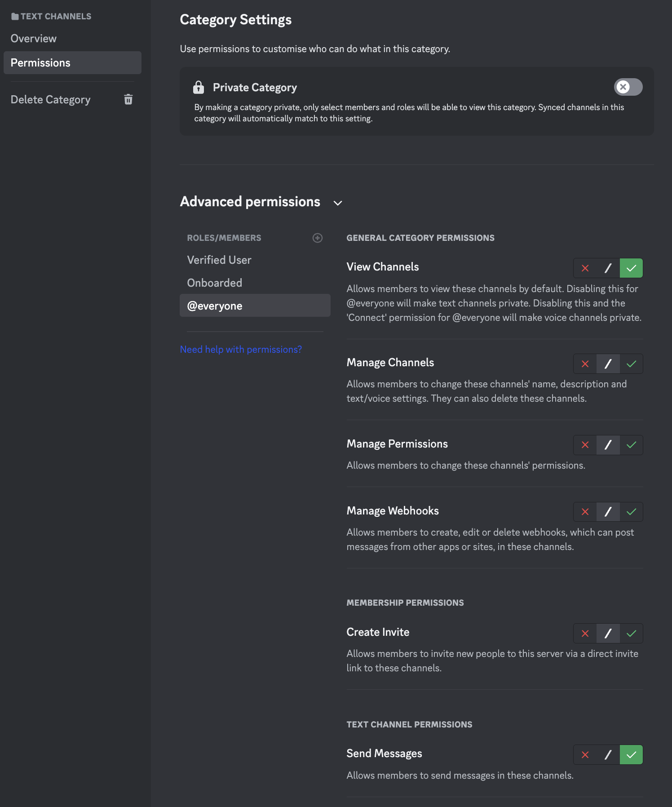Click the trash icon beside Delete Category
This screenshot has height=807, width=672.
(128, 99)
